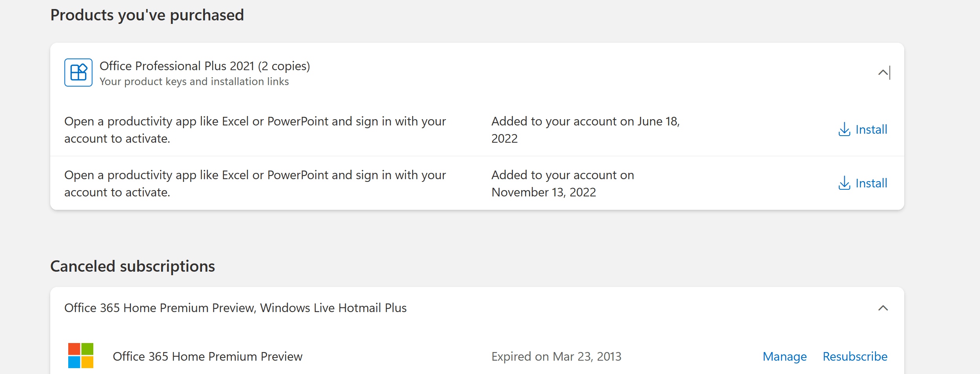Collapse the Office Professional Plus 2021 card
The image size is (980, 374).
[883, 73]
